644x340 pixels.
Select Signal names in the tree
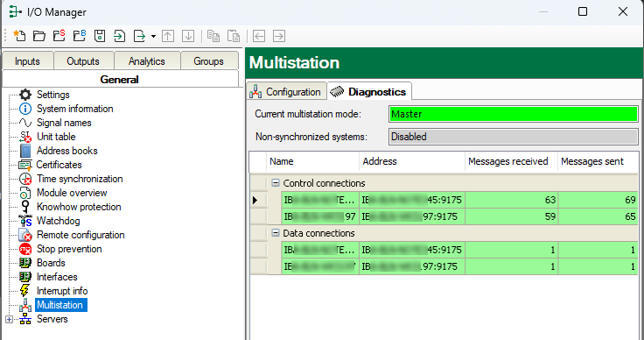pos(64,123)
